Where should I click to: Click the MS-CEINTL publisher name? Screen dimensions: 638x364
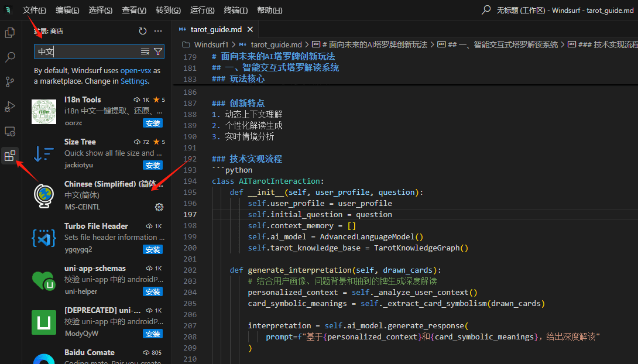click(x=82, y=207)
